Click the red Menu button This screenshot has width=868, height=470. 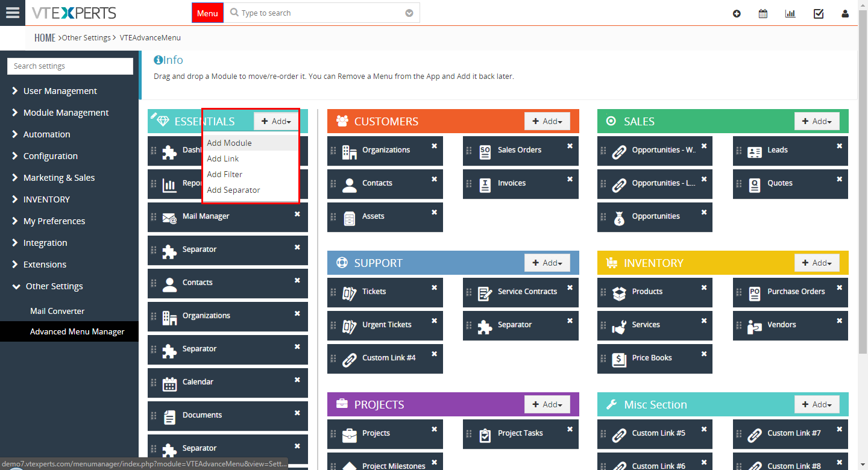click(207, 13)
